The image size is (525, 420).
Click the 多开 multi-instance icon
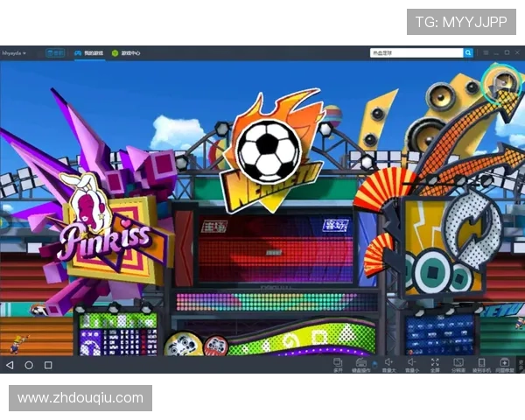click(338, 363)
